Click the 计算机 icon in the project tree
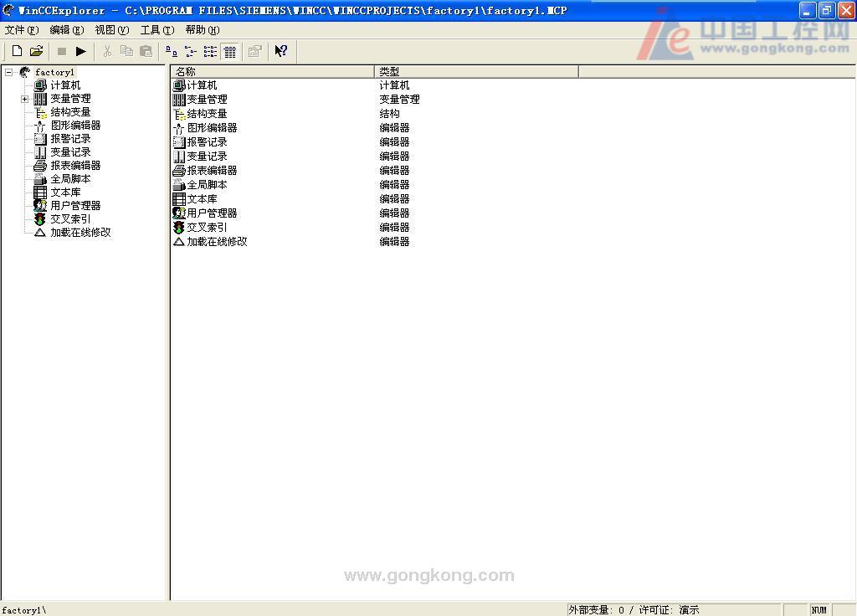This screenshot has width=857, height=616. pos(40,85)
